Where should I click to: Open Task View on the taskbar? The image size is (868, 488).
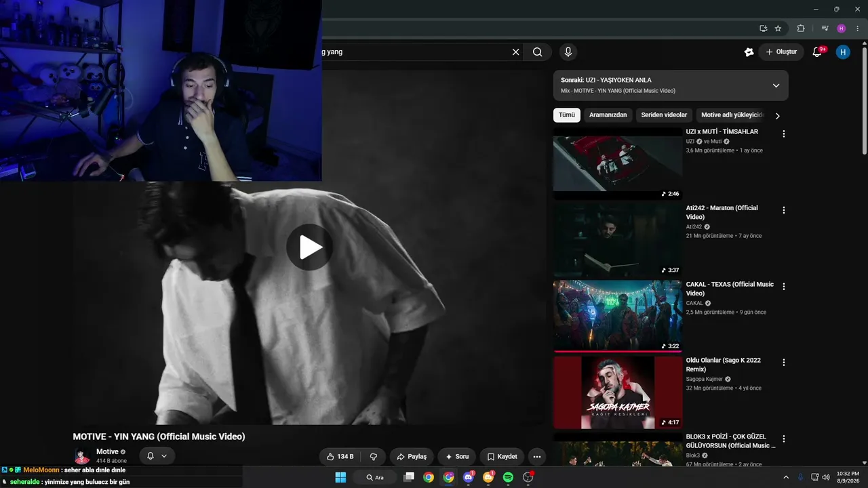tap(408, 477)
